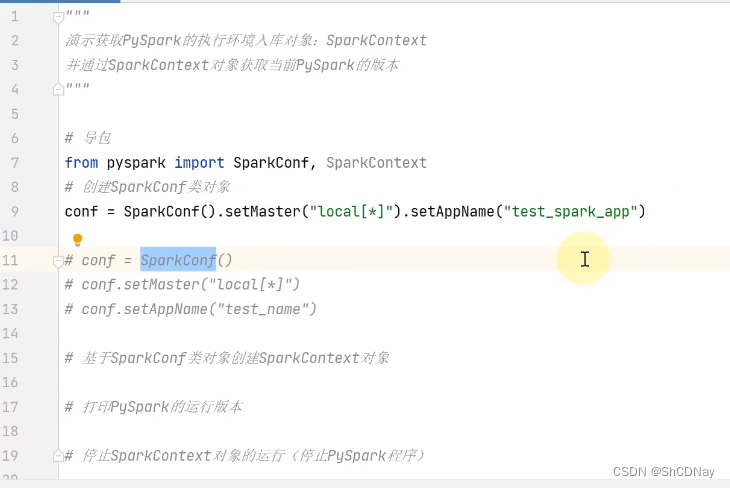Image resolution: width=730 pixels, height=488 pixels.
Task: Click the "test_spark_app" string literal
Action: [x=575, y=211]
